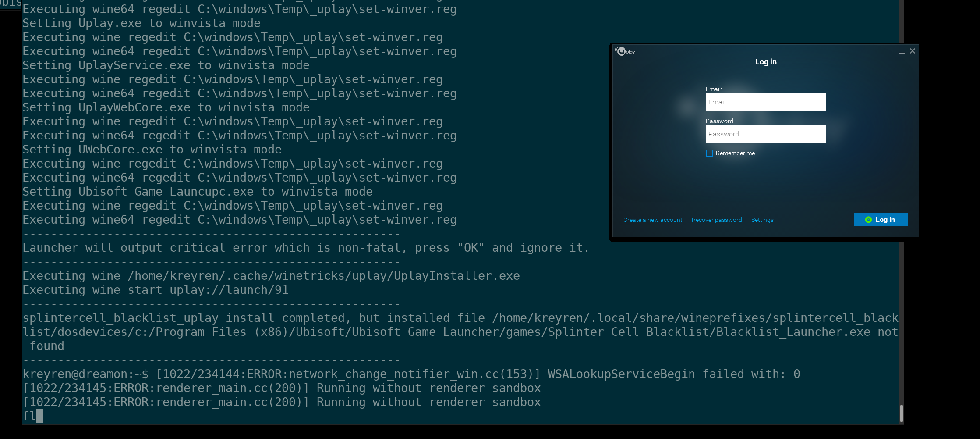Click line "Setting Ubisoft Game Launcupc.exe to winvista mode"
This screenshot has height=439, width=980.
pos(198,192)
